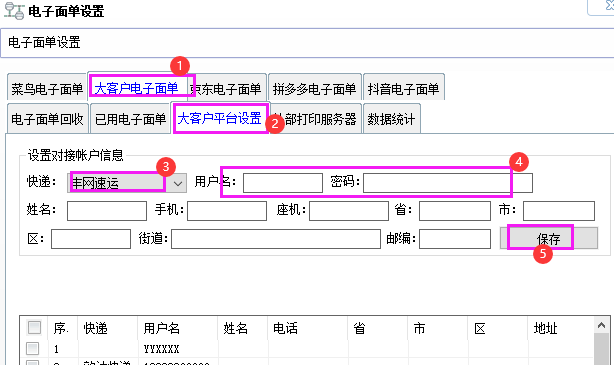Select the 大客户平台设置 tab
Viewport: 614px width, 365px height.
click(x=219, y=118)
